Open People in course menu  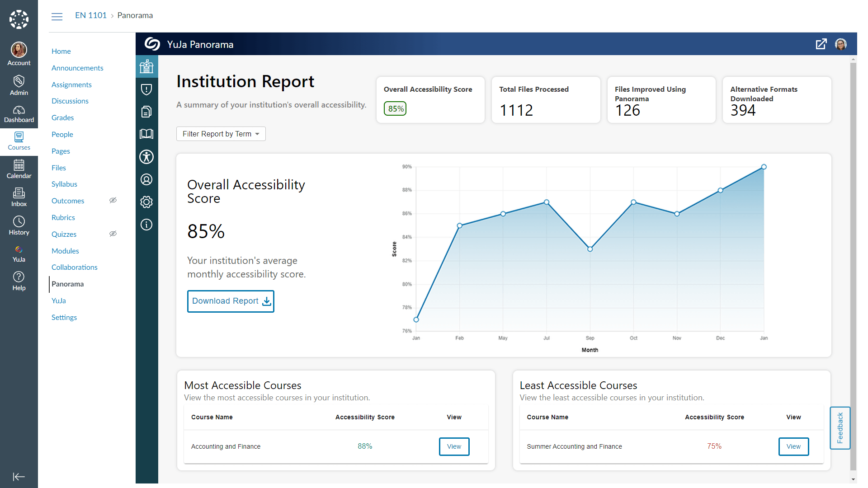(62, 134)
